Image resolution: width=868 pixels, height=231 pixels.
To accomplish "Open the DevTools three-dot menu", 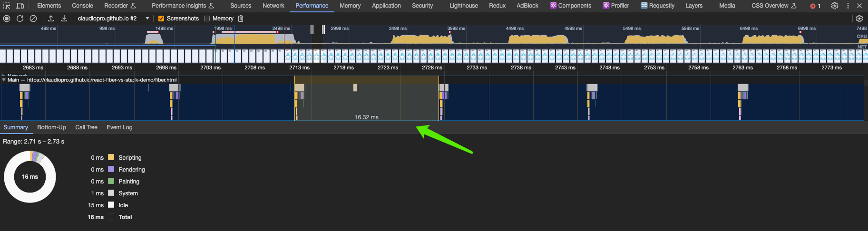I will pos(848,6).
